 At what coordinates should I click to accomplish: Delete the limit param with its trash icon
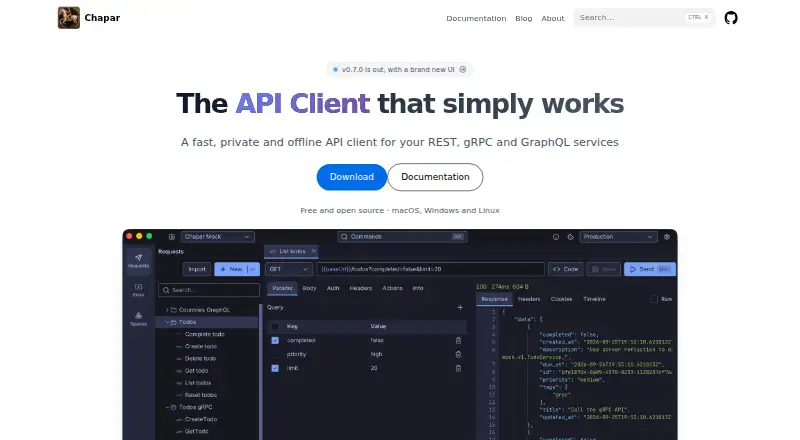pos(458,368)
